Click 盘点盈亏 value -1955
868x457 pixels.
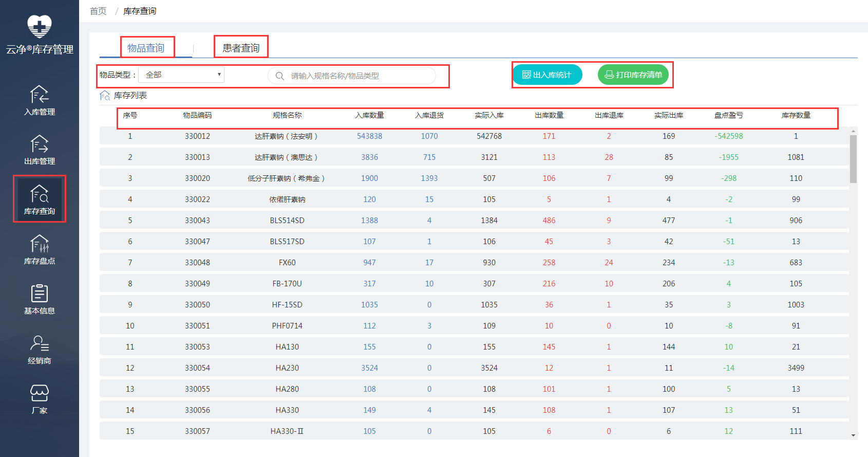728,157
